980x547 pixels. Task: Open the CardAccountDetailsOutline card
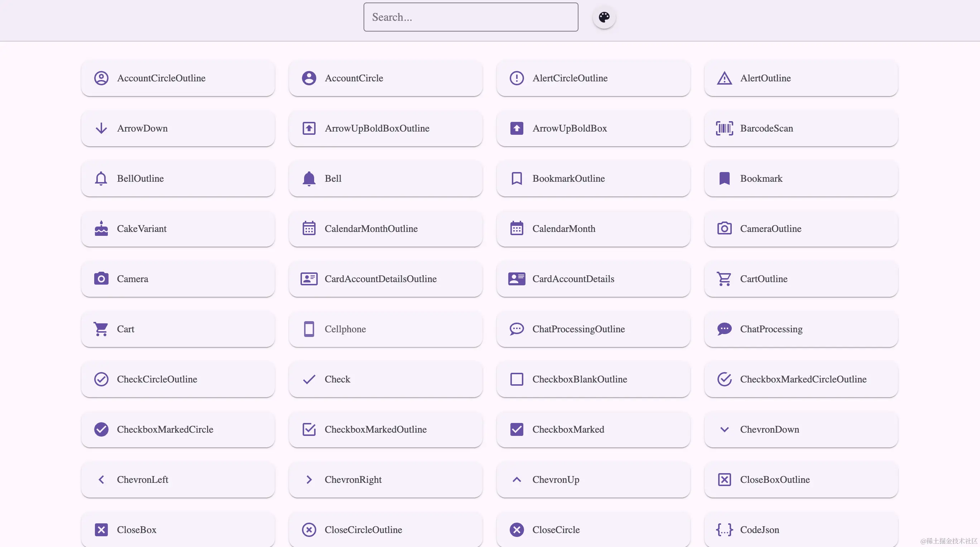point(385,279)
